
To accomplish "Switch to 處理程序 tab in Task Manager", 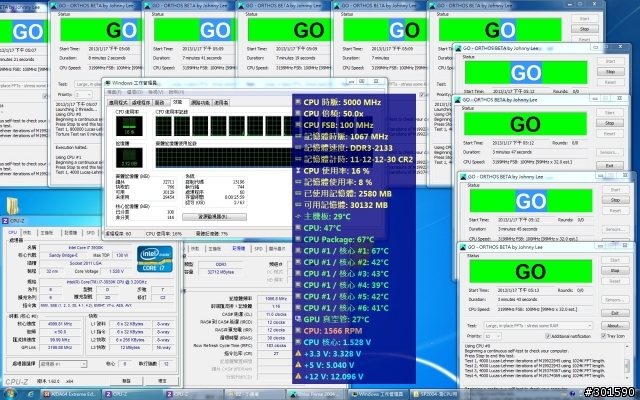I will [x=141, y=102].
